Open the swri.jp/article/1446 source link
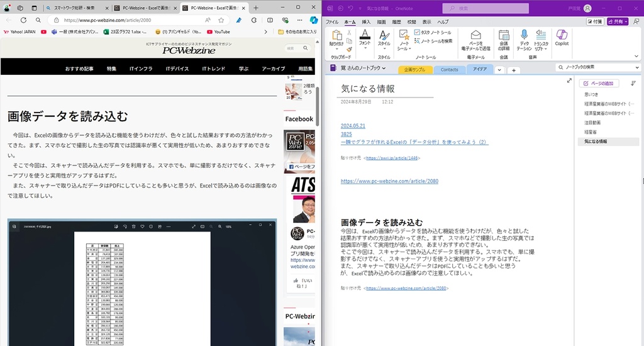644x346 pixels. coord(392,158)
